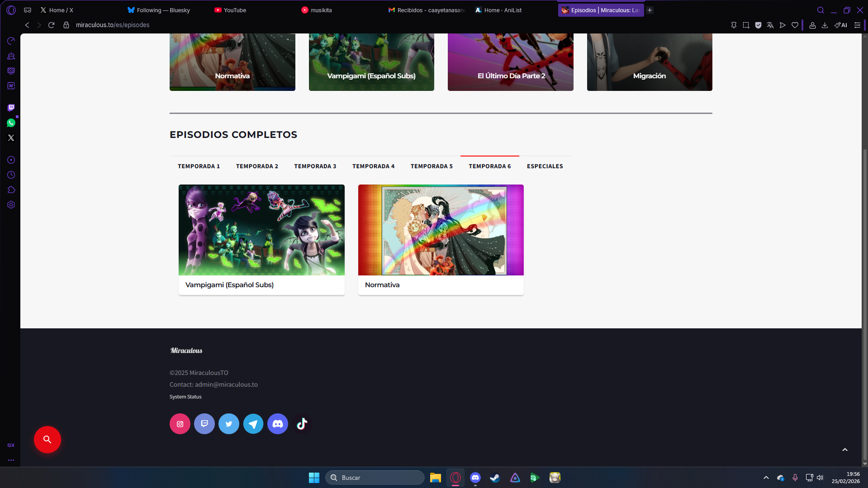Image resolution: width=868 pixels, height=488 pixels.
Task: Click the Windows taskbar Buscar search field
Action: point(375,478)
